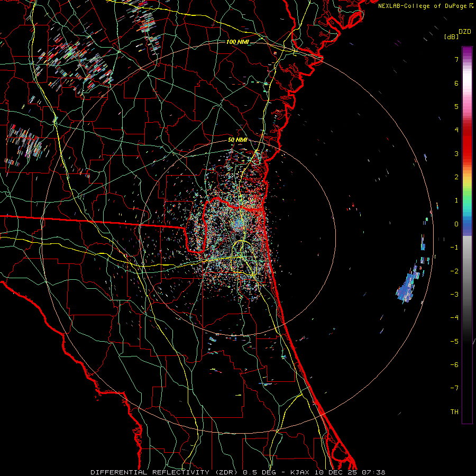
Task: Select the 1 value on color scale
Action: point(456,200)
